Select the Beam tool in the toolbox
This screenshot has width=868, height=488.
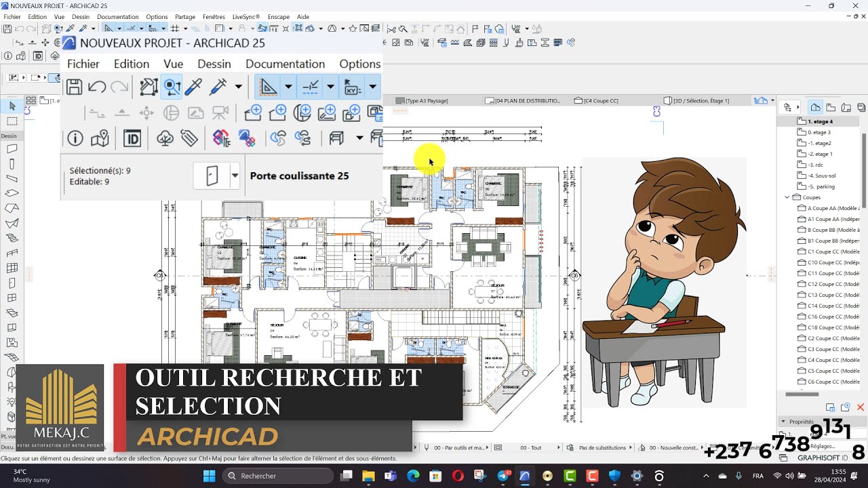click(x=12, y=179)
